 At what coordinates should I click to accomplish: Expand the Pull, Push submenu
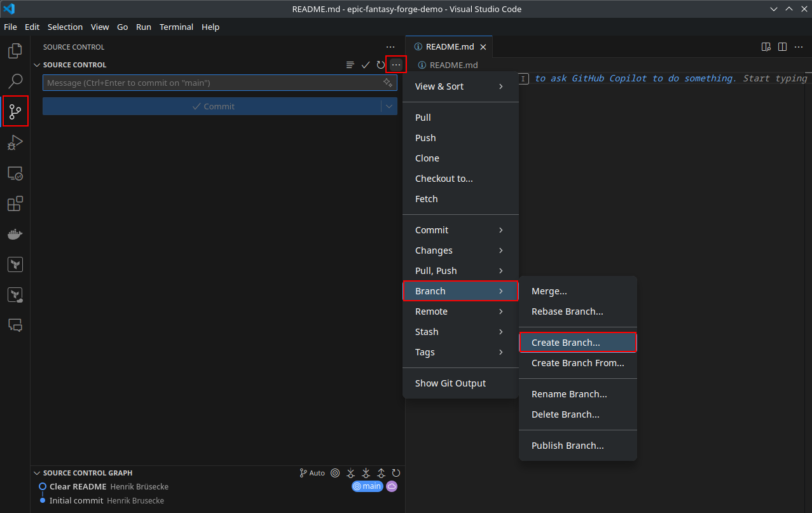point(460,271)
